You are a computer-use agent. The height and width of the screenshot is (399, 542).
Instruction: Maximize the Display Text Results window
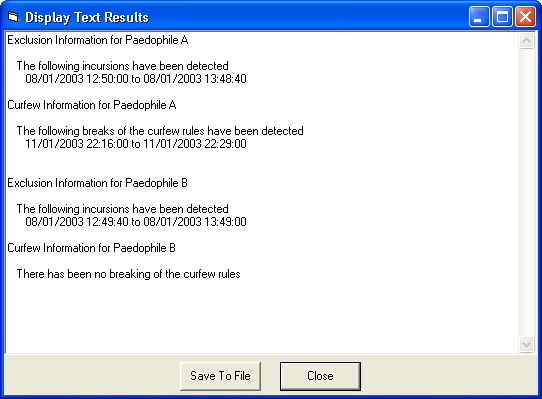pyautogui.click(x=502, y=16)
